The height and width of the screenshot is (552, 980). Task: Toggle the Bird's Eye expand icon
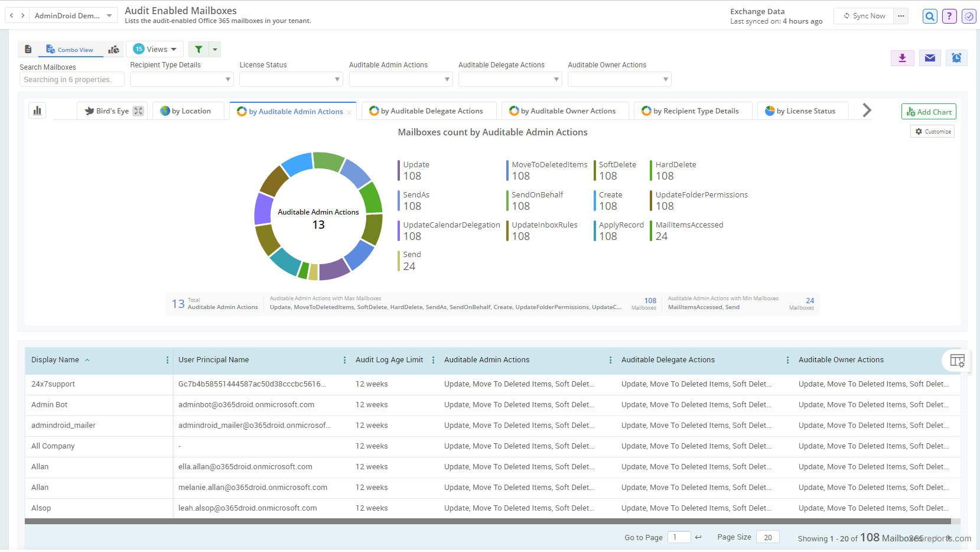pyautogui.click(x=138, y=111)
